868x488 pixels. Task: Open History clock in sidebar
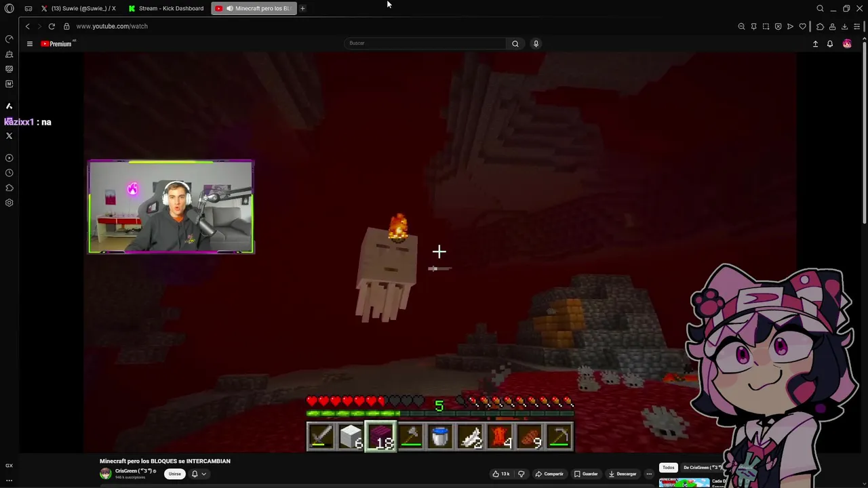tap(9, 173)
